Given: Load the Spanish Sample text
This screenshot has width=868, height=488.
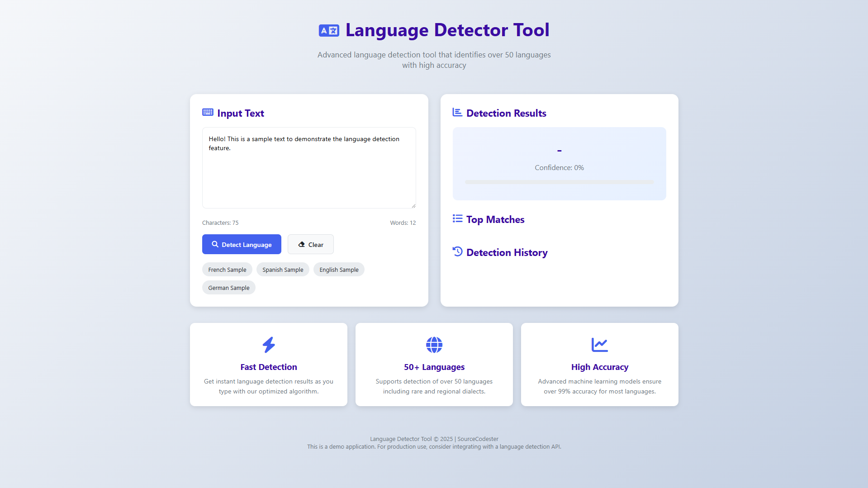Looking at the screenshot, I should point(283,270).
